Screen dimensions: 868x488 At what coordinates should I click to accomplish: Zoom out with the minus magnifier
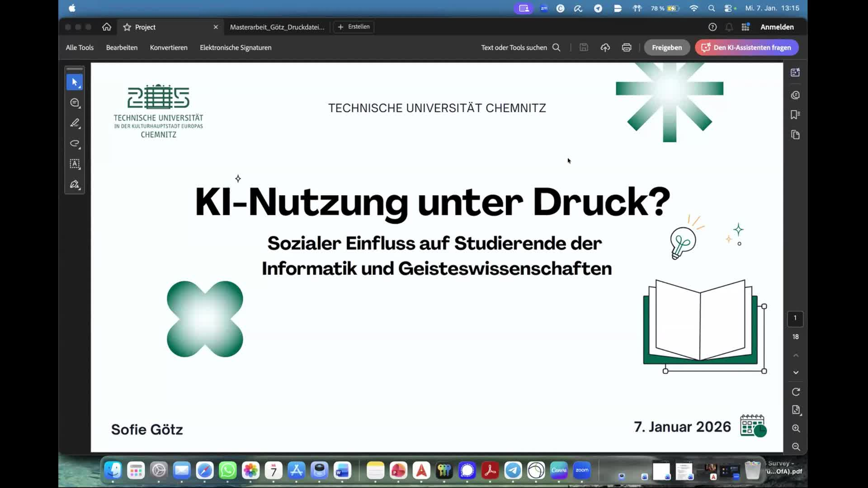(796, 447)
